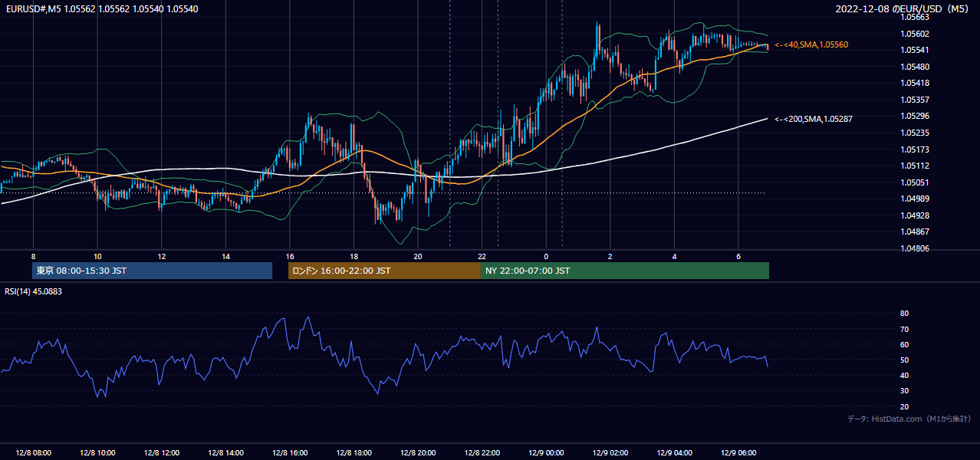
Task: Click hour tick 0 under price chart
Action: (546, 256)
